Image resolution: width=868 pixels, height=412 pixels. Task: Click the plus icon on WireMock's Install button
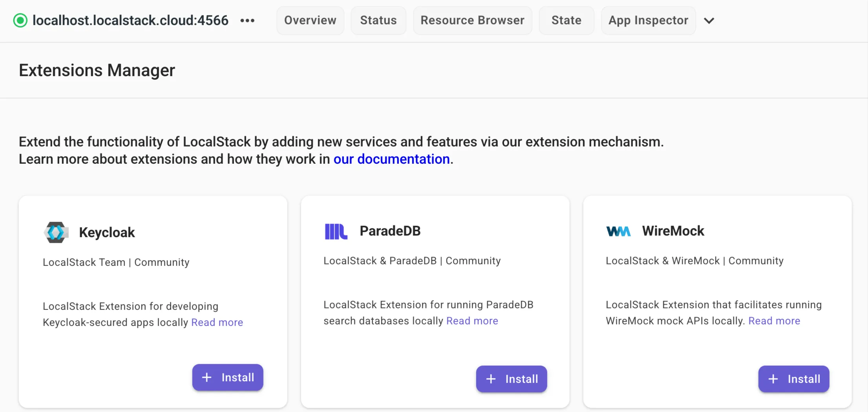coord(773,379)
